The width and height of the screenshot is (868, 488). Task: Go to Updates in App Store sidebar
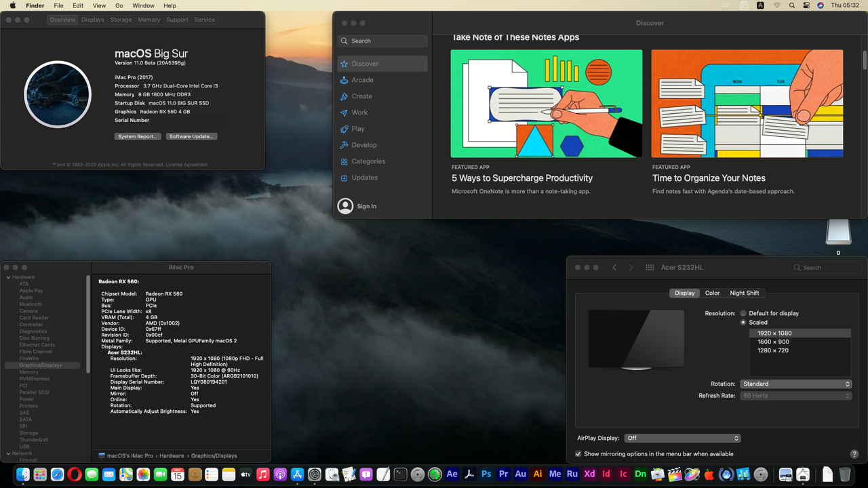(x=382, y=178)
